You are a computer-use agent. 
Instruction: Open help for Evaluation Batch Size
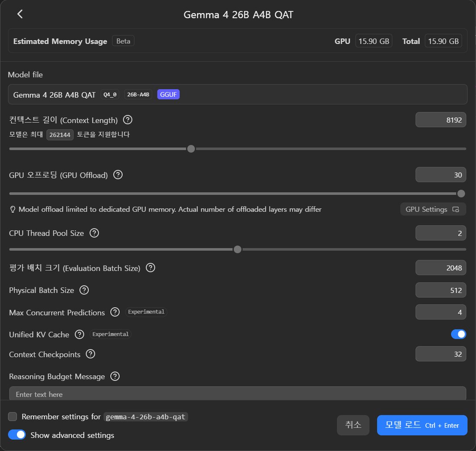coord(150,267)
